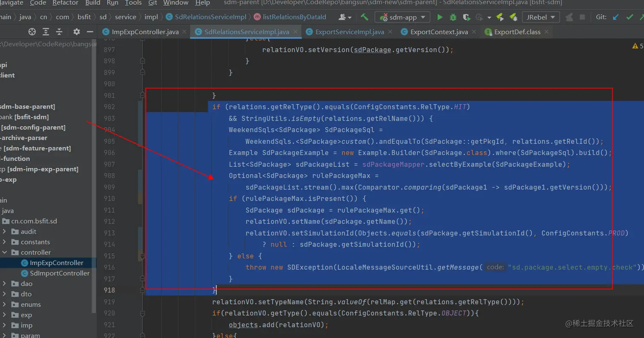Expand the imp folder
This screenshot has width=644, height=338.
(4, 326)
